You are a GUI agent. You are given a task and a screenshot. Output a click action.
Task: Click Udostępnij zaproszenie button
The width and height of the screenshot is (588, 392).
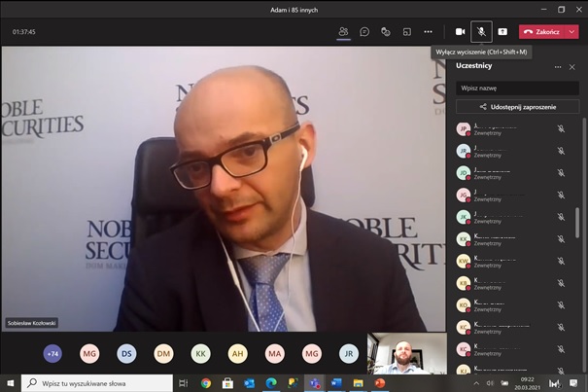(x=517, y=106)
